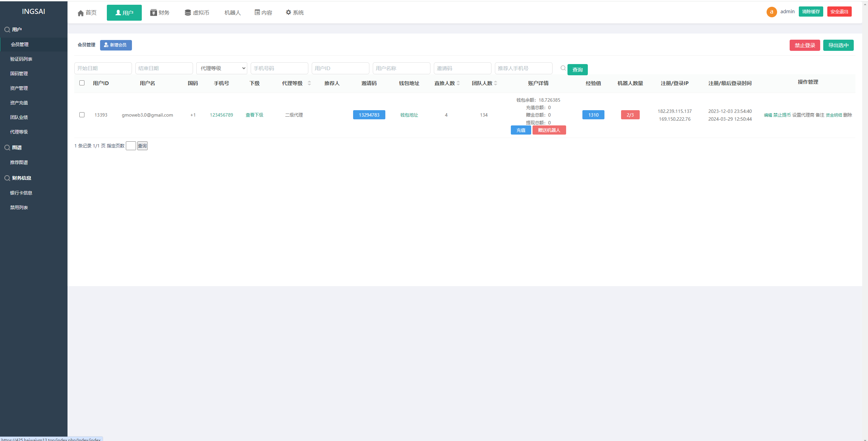Click the orange admin avatar icon

click(771, 12)
